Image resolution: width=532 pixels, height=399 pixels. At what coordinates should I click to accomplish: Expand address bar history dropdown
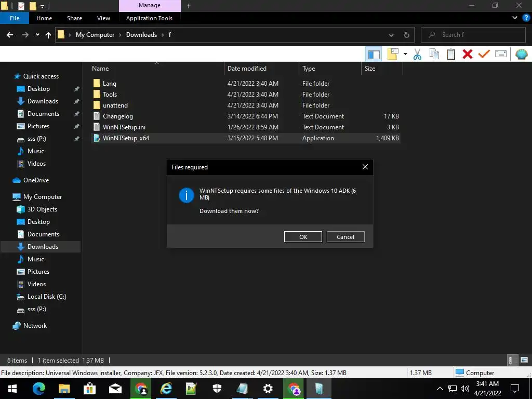point(391,35)
